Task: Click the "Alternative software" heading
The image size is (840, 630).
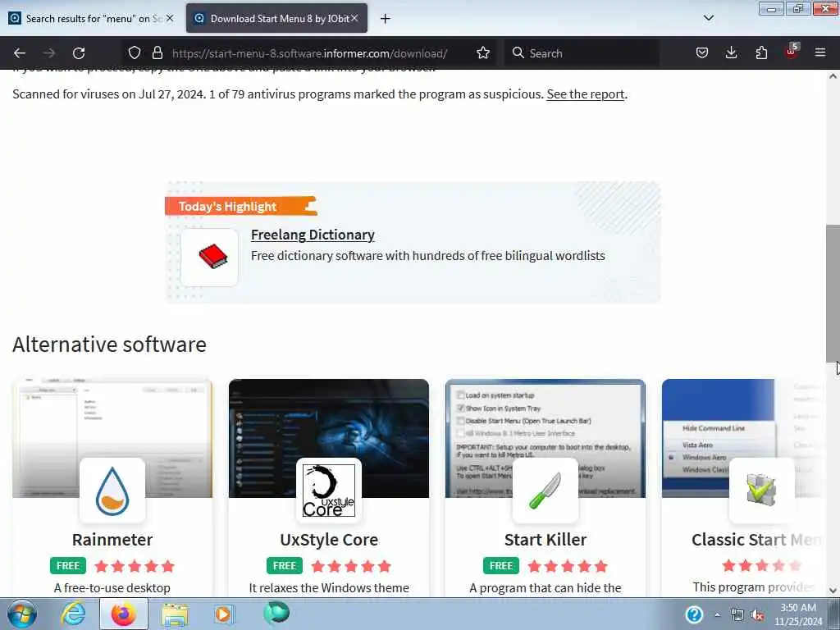Action: click(x=109, y=345)
